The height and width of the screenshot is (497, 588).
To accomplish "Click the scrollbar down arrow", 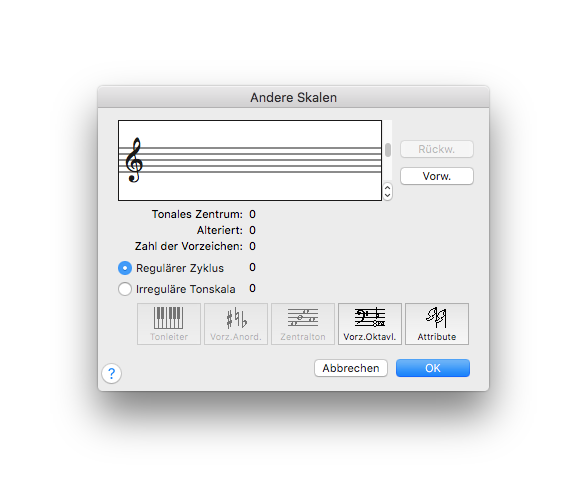I will pyautogui.click(x=388, y=195).
